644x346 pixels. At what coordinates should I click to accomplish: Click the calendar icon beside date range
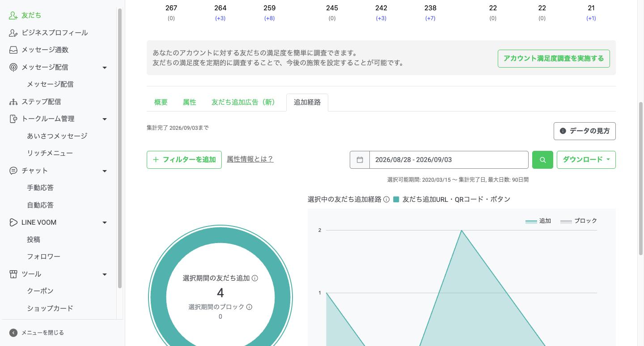(360, 160)
